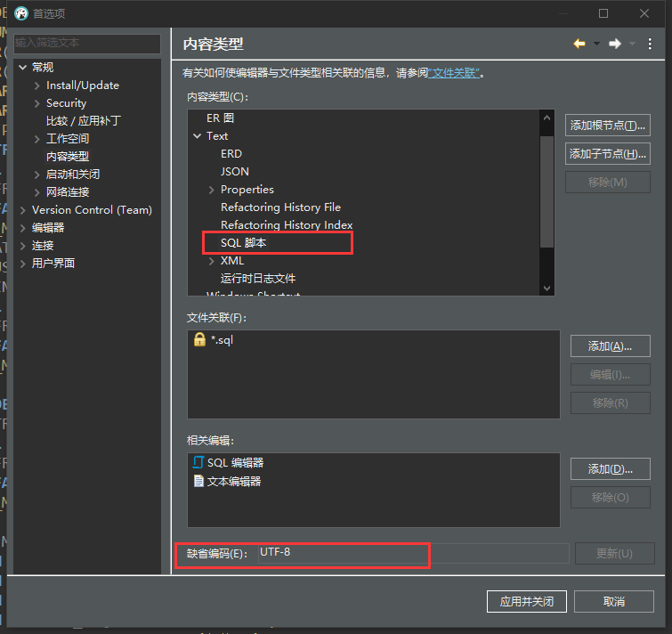
Task: Click content type list scroll up arrow
Action: pos(547,118)
